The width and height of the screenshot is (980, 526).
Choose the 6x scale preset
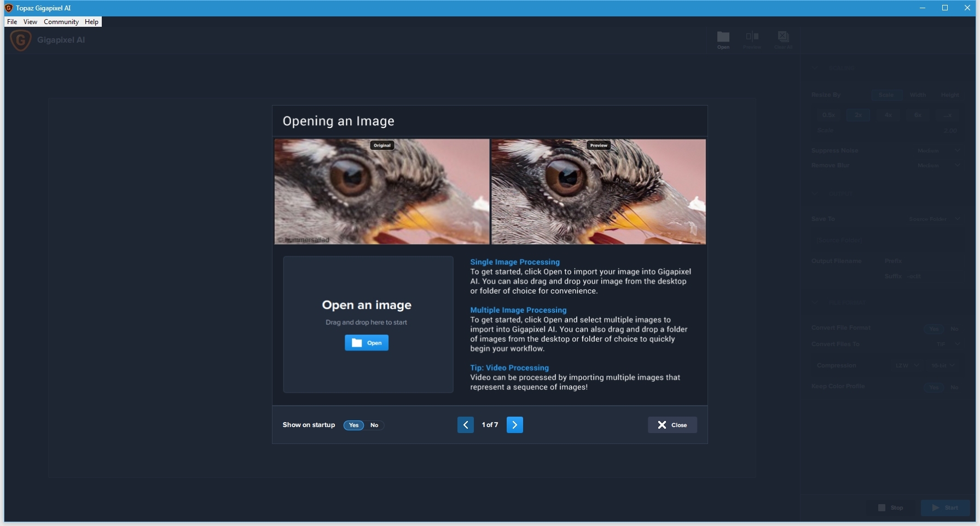(x=918, y=115)
